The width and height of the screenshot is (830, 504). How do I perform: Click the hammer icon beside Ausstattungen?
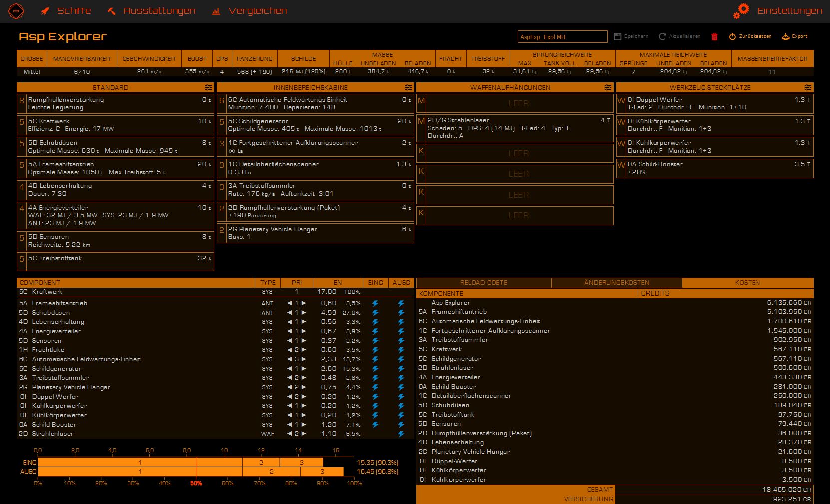pos(112,11)
